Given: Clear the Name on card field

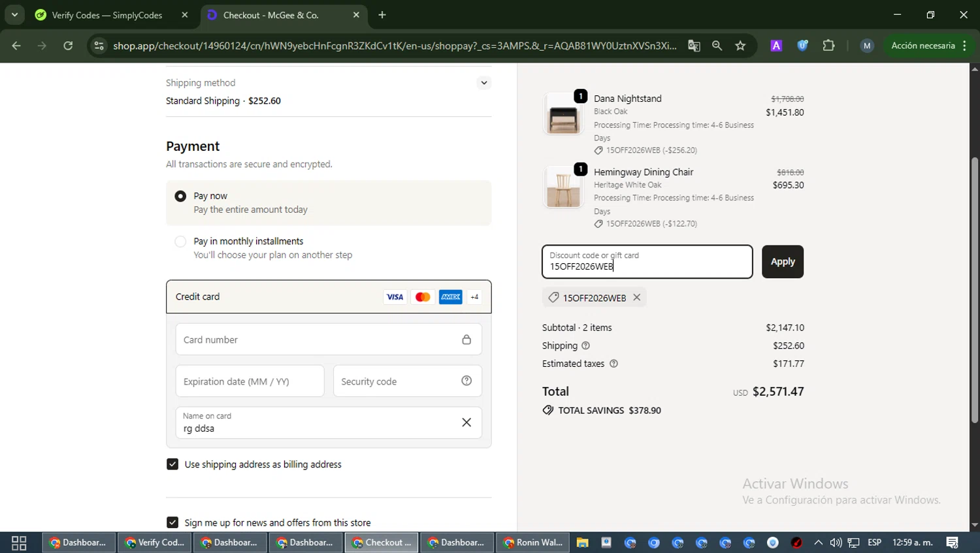Looking at the screenshot, I should [466, 422].
